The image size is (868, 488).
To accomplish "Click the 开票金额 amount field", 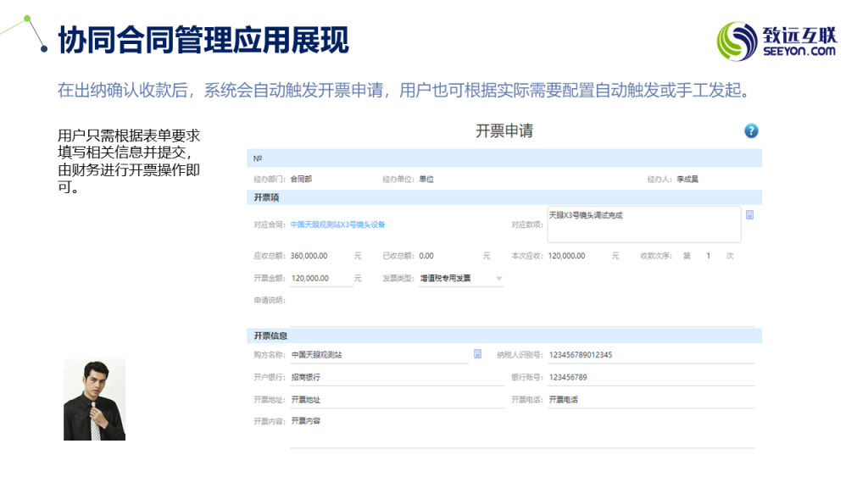I will click(320, 278).
